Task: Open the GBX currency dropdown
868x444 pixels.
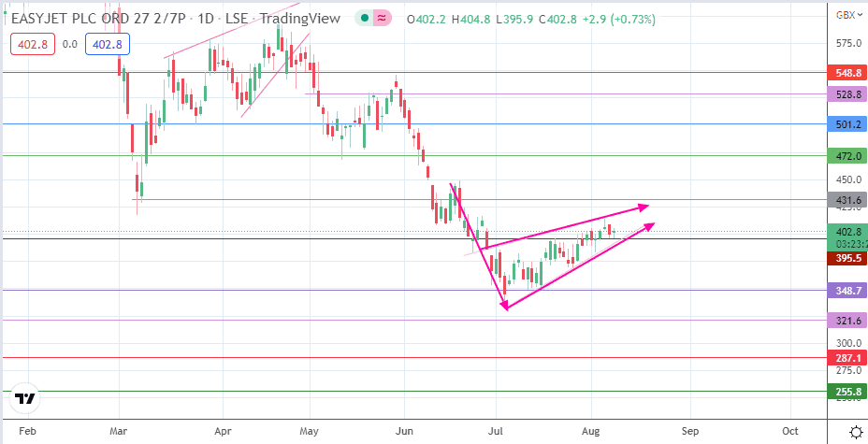Action: point(847,15)
